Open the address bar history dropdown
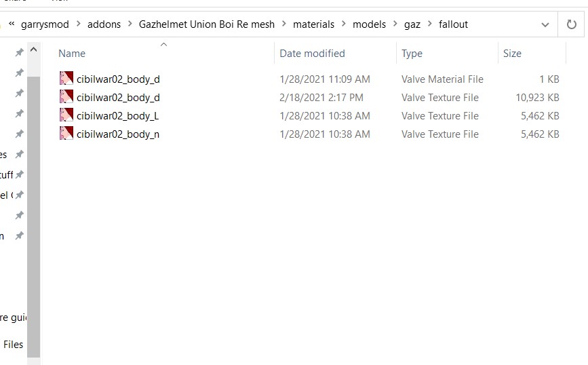This screenshot has height=365, width=588. 545,24
